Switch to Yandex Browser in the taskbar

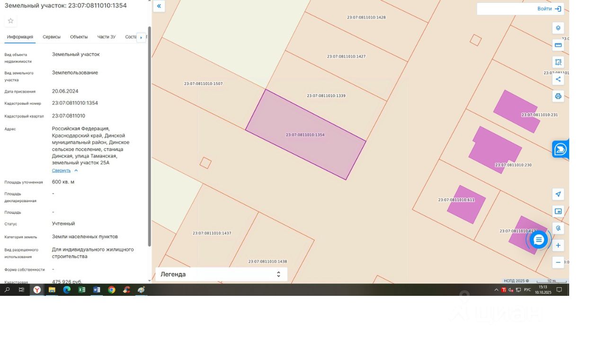pos(37,290)
